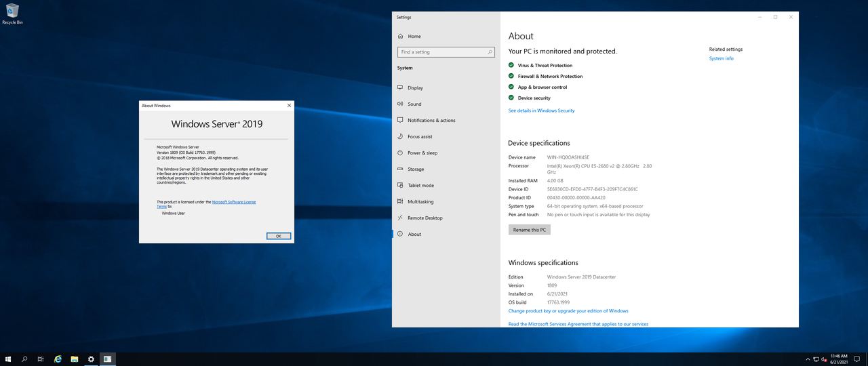868x366 pixels.
Task: Click Product ID 00430-00000-00000-AA420
Action: (x=576, y=197)
